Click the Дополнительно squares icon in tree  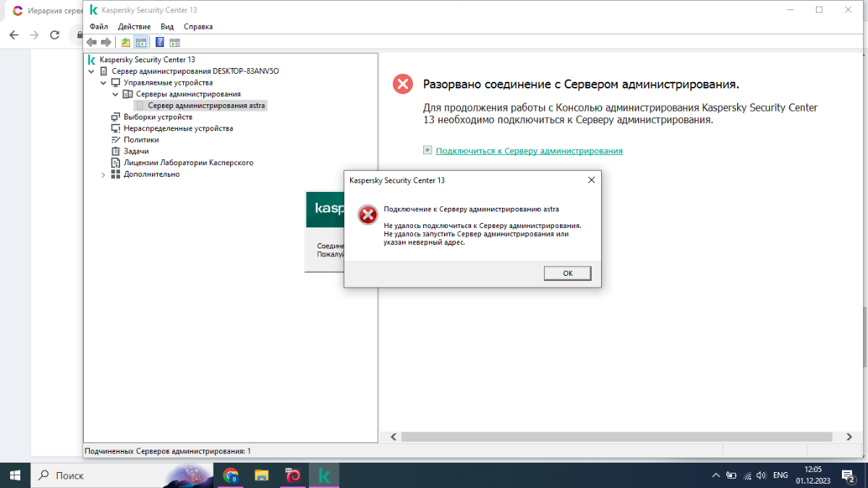[116, 174]
